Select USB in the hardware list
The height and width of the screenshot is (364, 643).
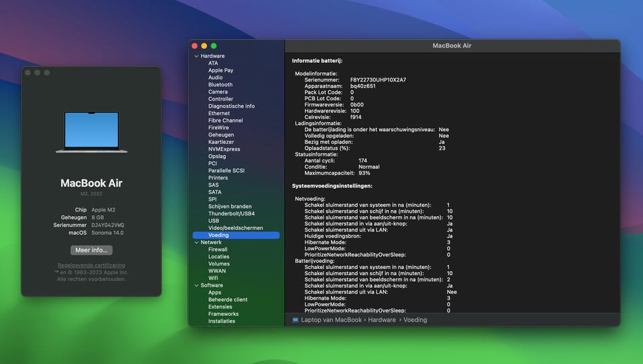pos(214,221)
